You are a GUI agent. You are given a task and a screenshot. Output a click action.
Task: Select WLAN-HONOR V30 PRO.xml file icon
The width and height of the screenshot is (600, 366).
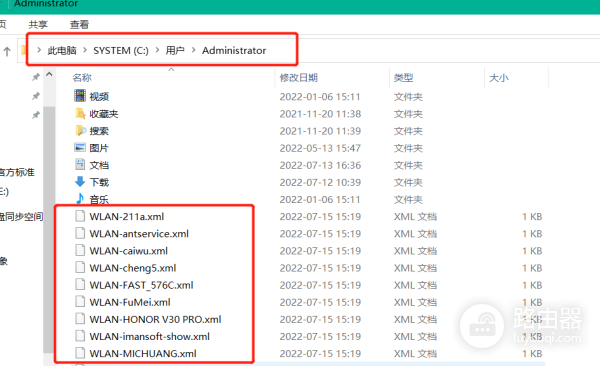[80, 319]
